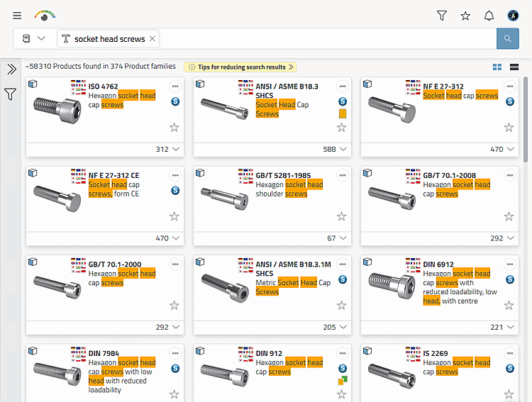
Task: Open favorites star in top header
Action: pyautogui.click(x=465, y=16)
